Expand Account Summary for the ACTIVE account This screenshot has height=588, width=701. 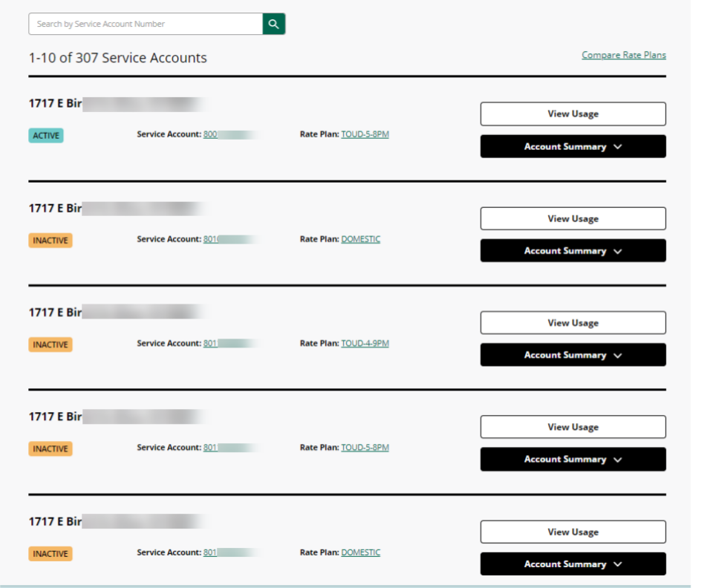(x=573, y=146)
